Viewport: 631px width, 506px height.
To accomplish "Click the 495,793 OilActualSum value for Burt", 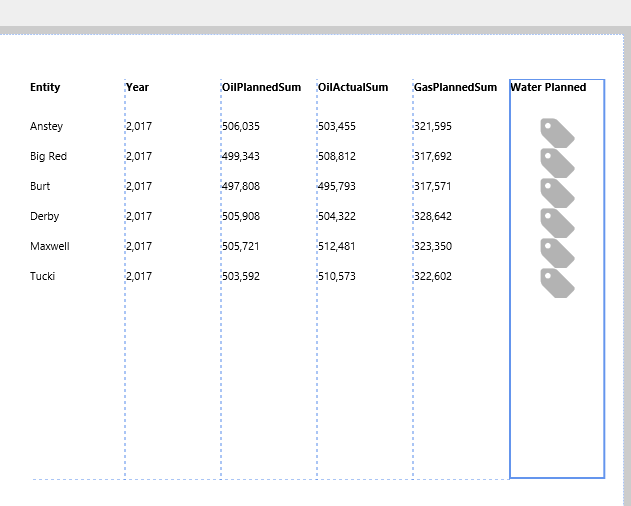I will [337, 186].
